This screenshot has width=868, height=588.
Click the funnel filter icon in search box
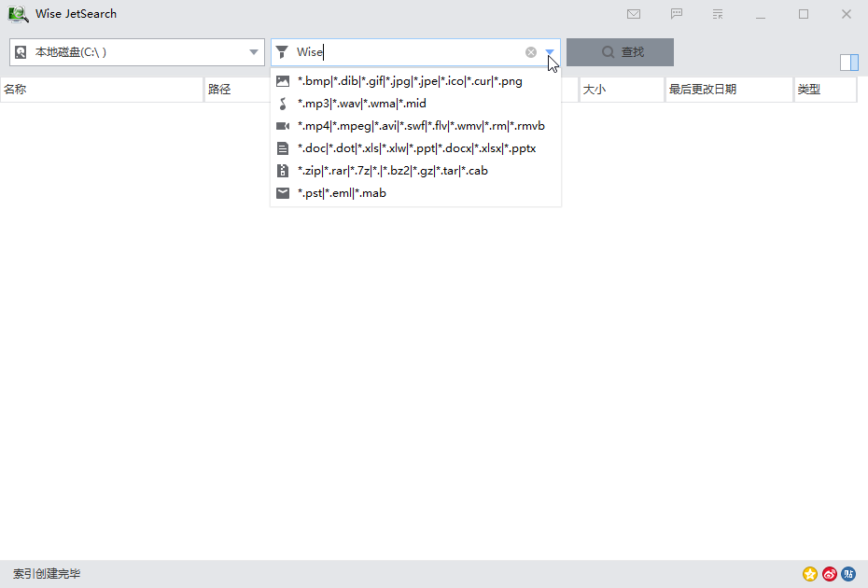[x=282, y=52]
